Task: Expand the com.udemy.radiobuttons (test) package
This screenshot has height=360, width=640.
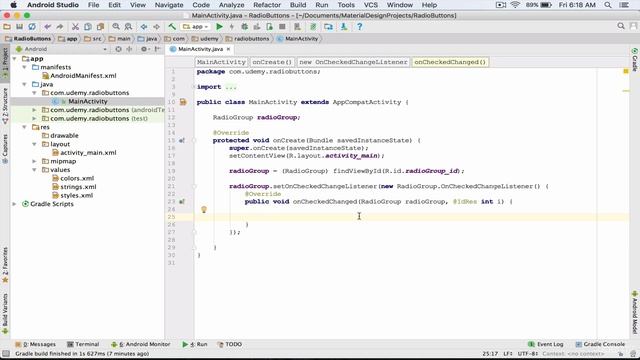Action: (x=34, y=118)
